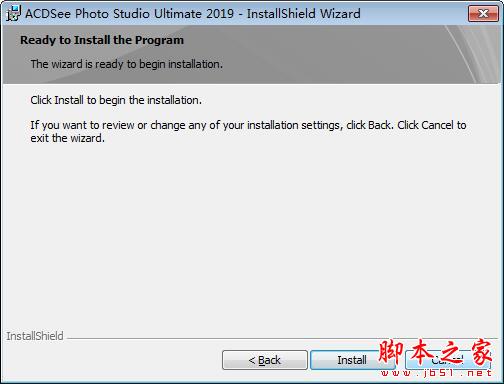Click the 'InstallShield Wizard' words in title bar
The image size is (504, 384).
pyautogui.click(x=304, y=14)
